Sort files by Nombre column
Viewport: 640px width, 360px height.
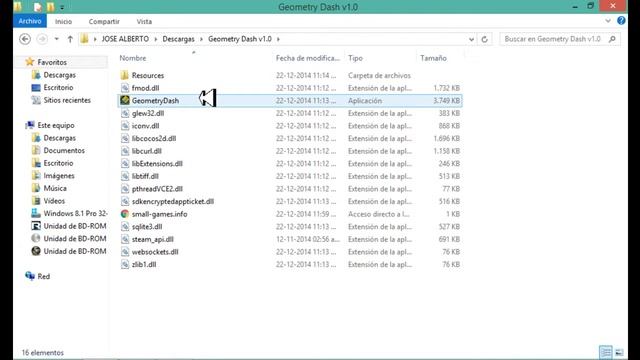pyautogui.click(x=133, y=58)
